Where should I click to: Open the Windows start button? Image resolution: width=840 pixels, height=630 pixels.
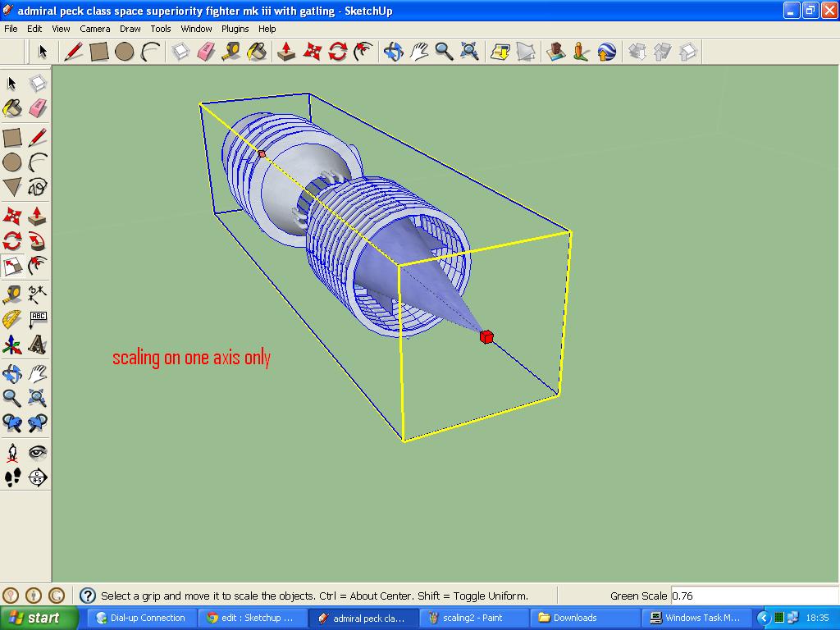[39, 618]
